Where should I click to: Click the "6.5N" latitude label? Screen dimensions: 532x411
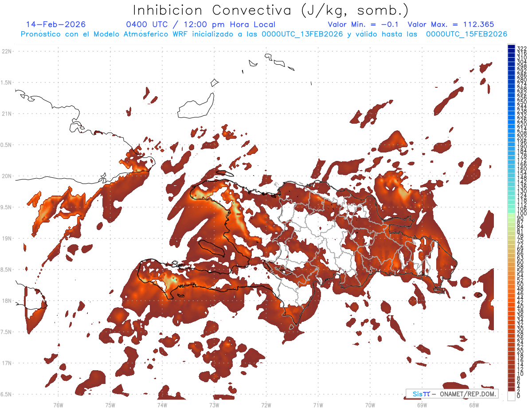[7, 395]
